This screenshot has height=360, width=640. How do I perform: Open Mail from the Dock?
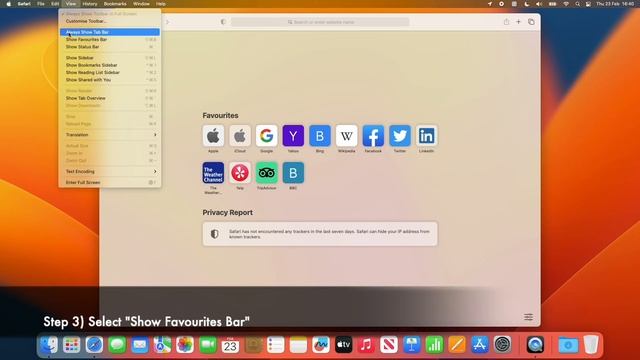[x=140, y=345]
